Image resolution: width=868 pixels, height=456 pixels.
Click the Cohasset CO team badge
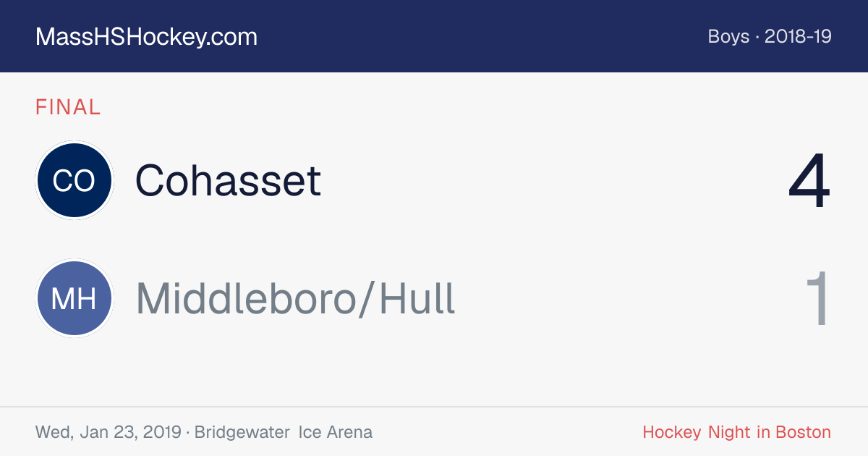click(x=74, y=180)
